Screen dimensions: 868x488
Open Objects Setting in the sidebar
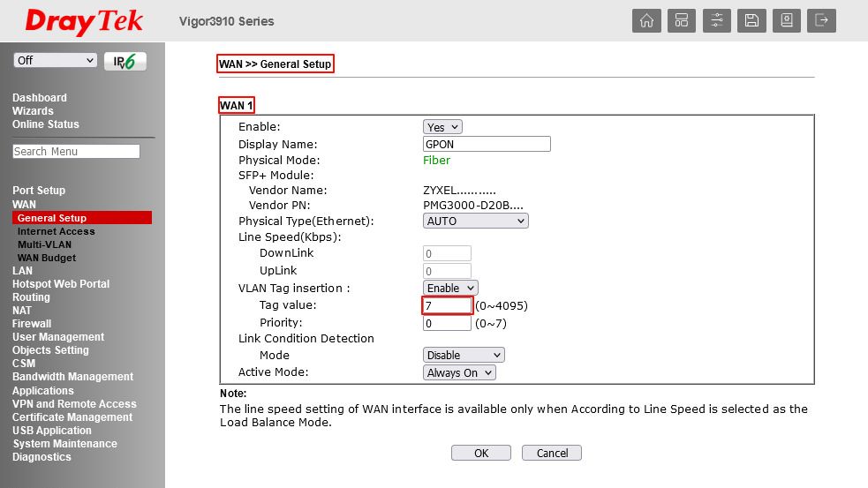coord(50,350)
